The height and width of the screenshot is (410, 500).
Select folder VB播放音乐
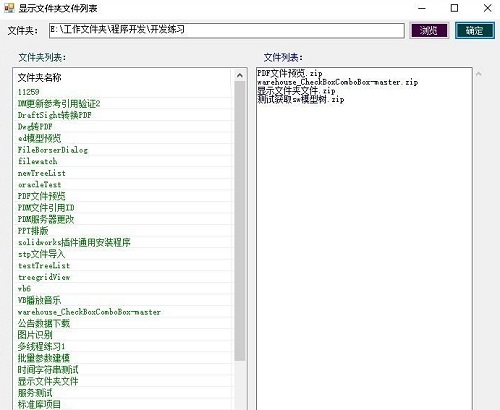point(123,300)
